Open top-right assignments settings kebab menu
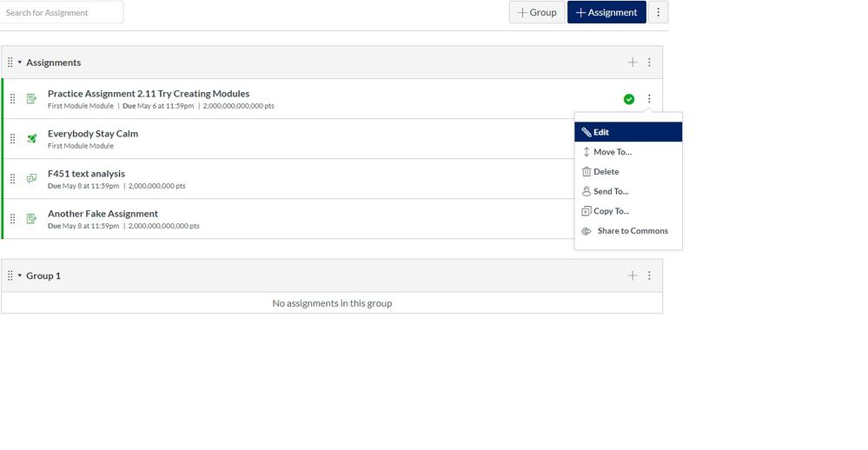The width and height of the screenshot is (868, 450). pyautogui.click(x=659, y=12)
